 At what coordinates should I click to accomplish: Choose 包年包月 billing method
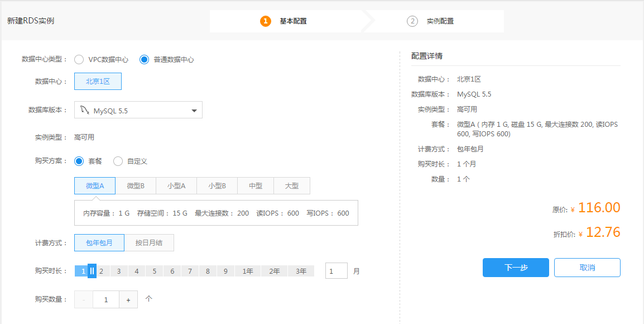click(x=99, y=242)
